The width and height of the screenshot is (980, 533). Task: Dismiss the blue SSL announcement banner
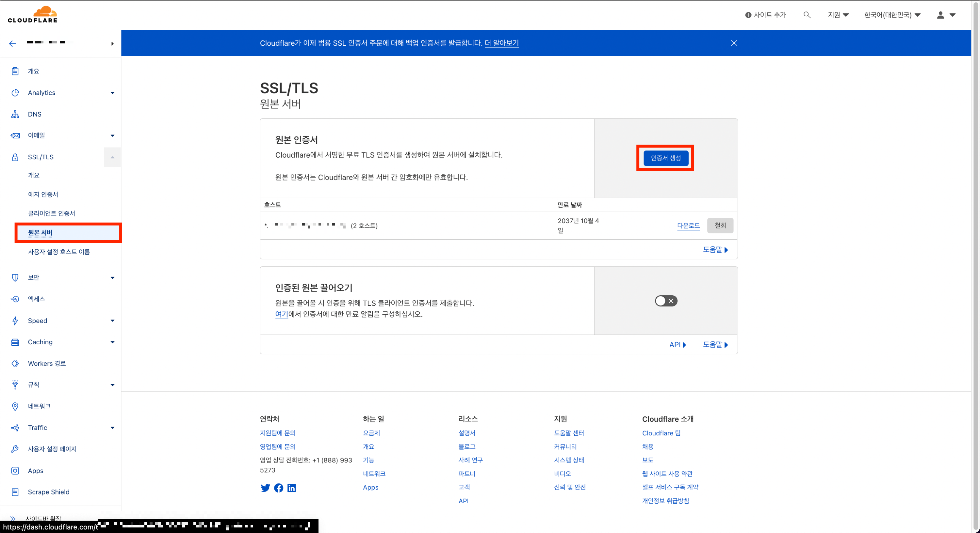(734, 43)
